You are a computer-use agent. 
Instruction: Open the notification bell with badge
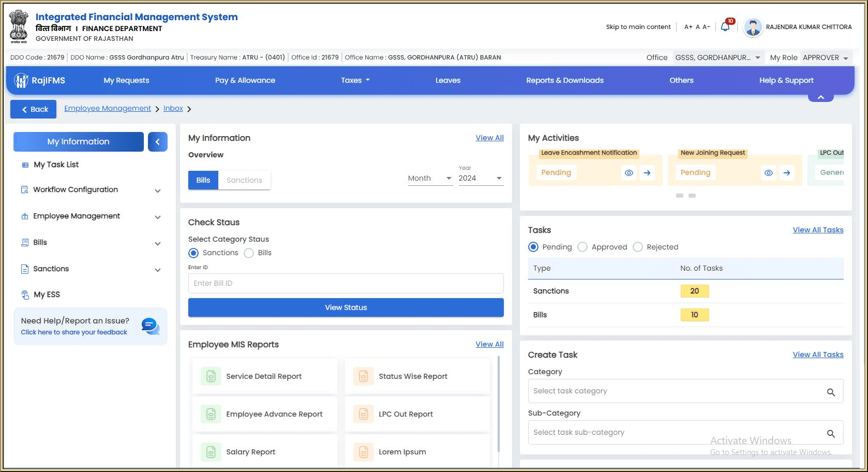725,26
